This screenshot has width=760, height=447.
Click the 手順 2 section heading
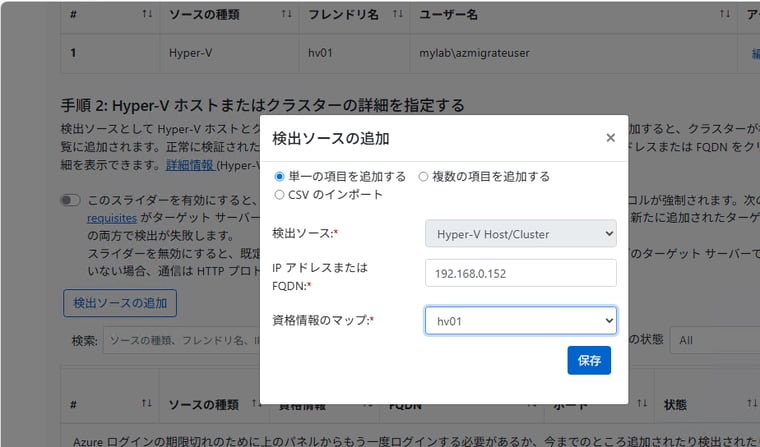pos(262,105)
